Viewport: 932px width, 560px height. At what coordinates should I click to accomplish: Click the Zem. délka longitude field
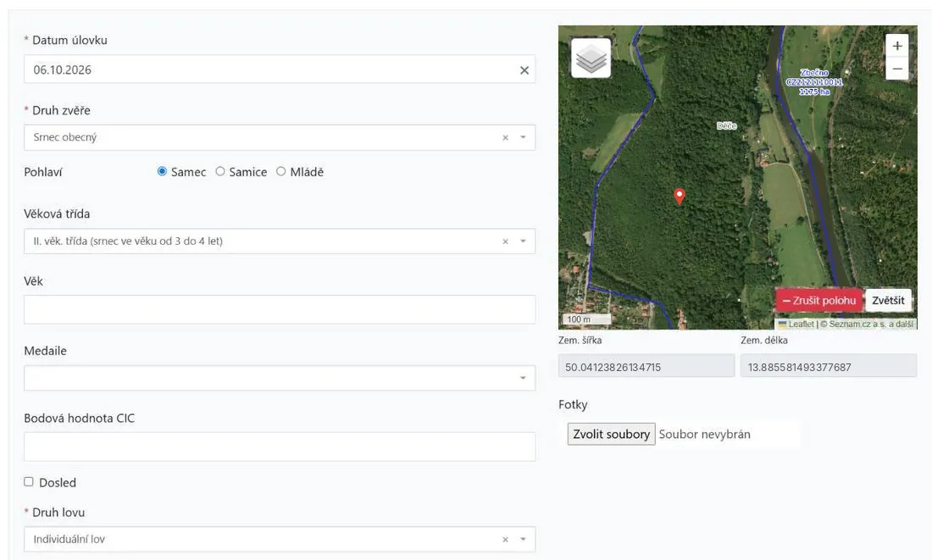[x=829, y=366]
